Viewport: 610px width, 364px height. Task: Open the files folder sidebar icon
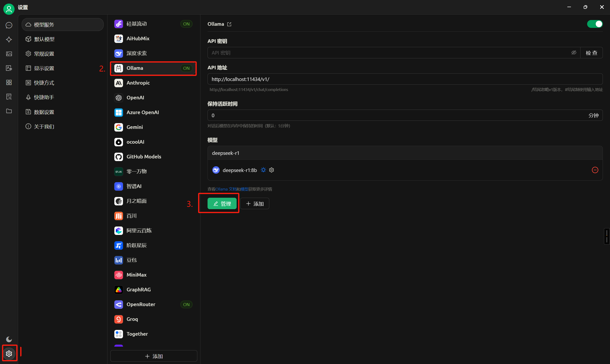tap(9, 111)
